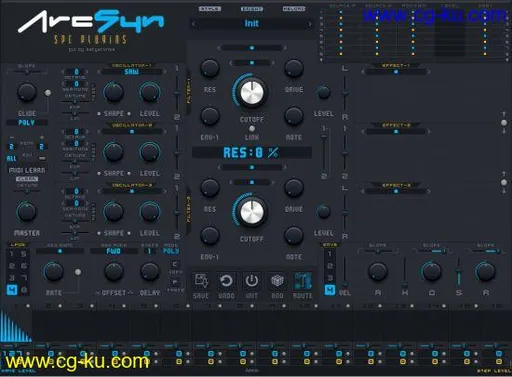Toggle the filter Link button
The height and width of the screenshot is (377, 512).
pyautogui.click(x=252, y=129)
